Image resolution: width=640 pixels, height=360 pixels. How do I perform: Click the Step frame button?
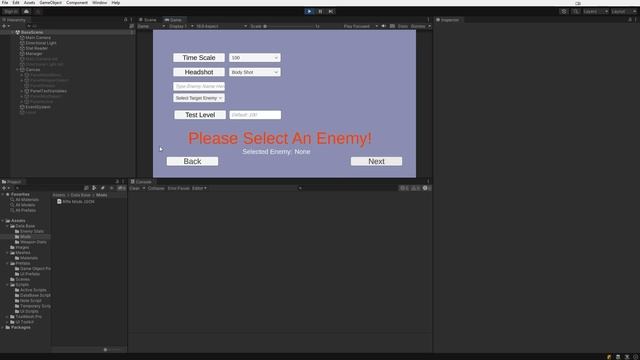[331, 11]
